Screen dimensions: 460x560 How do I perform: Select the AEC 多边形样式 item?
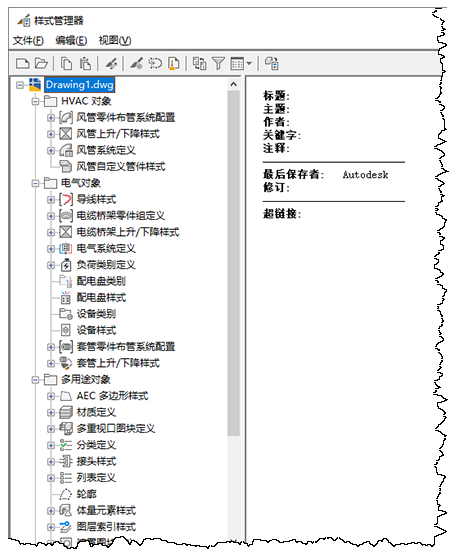(112, 396)
